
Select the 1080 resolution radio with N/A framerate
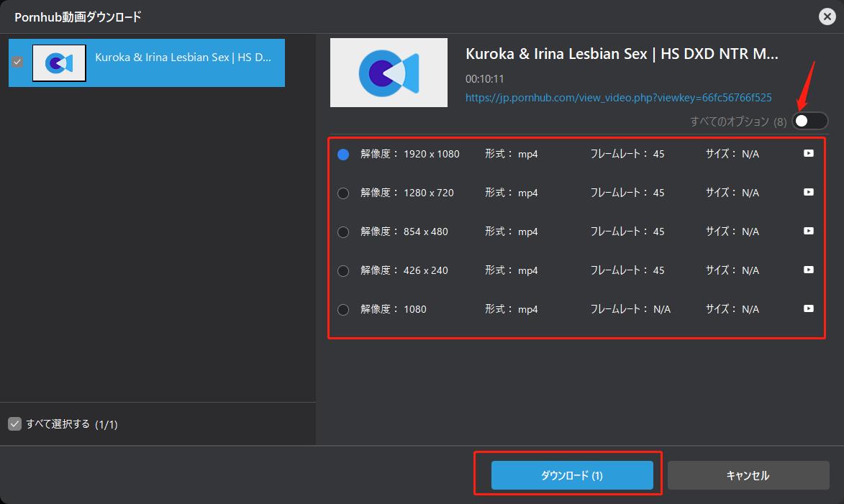343,309
